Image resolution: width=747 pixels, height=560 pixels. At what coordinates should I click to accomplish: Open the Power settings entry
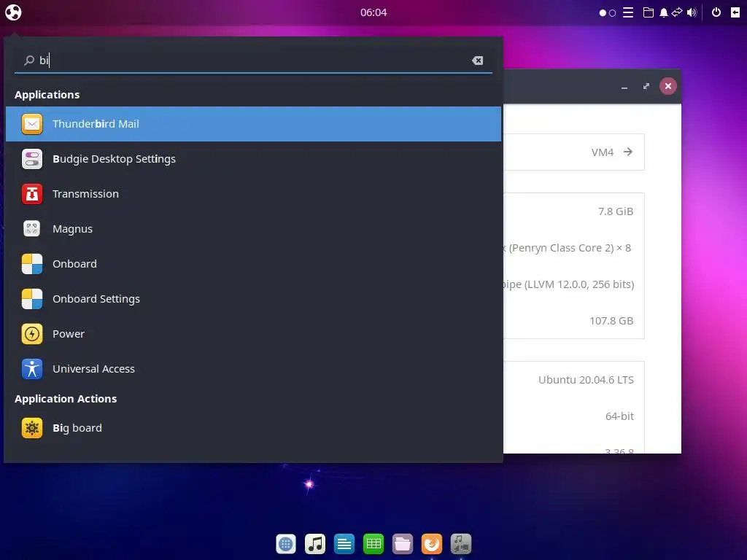point(253,334)
